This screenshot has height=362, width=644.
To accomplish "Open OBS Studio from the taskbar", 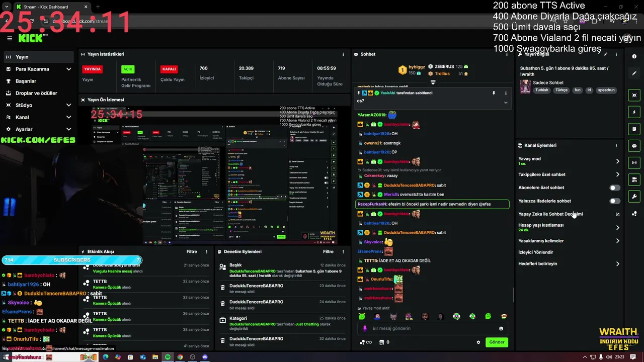I will click(x=192, y=357).
